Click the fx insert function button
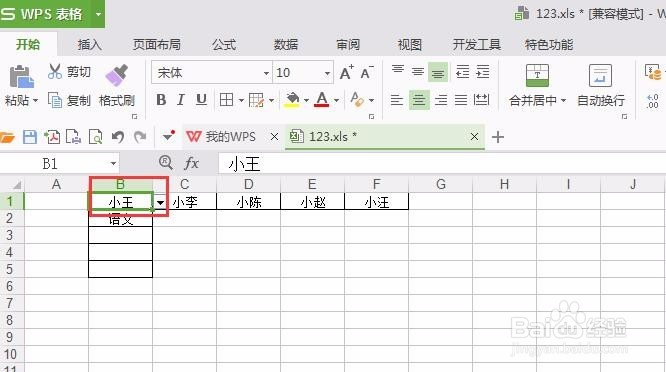Screen dimensions: 666x372 pyautogui.click(x=192, y=163)
